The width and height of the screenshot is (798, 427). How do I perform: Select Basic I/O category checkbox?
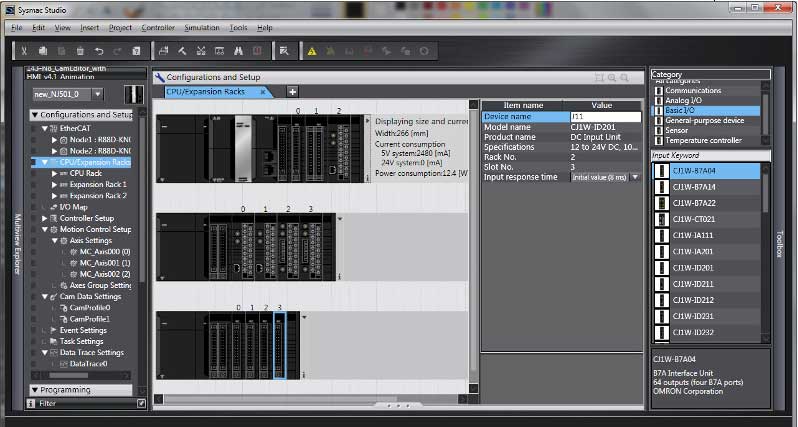tap(658, 110)
